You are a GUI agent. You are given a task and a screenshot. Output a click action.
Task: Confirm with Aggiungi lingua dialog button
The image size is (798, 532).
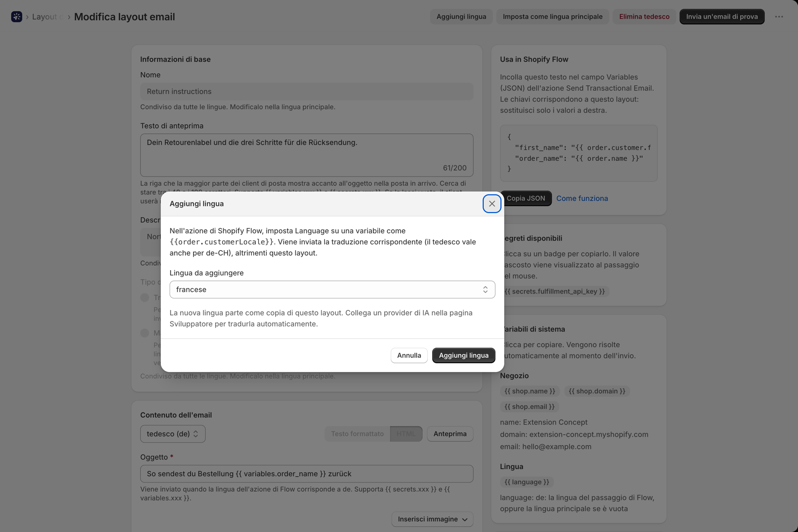464,355
